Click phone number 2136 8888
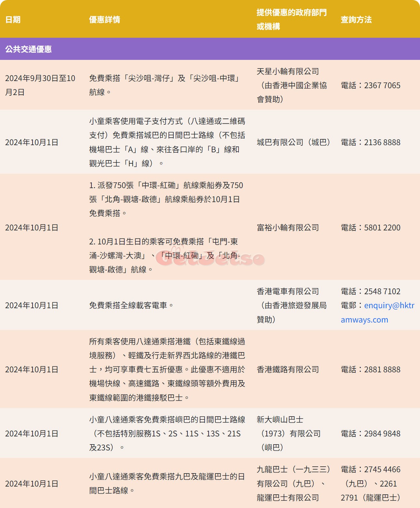 (x=382, y=142)
